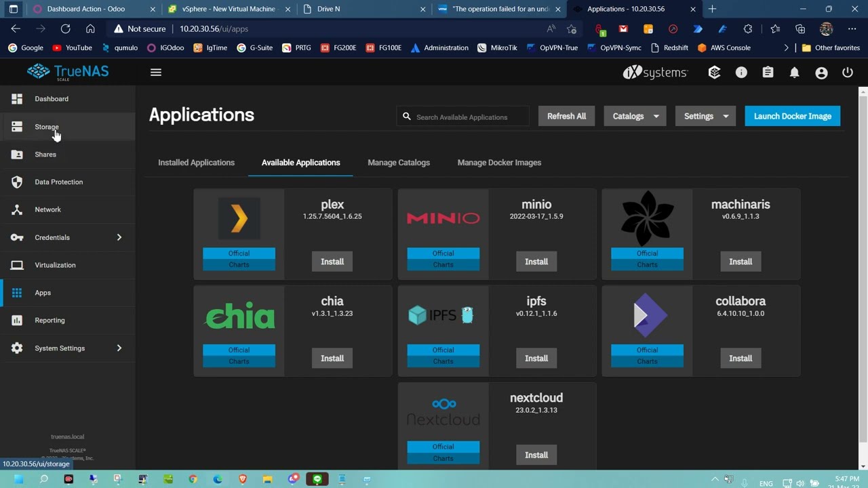Screen dimensions: 868x488
Task: Click the nextcloud app logo
Action: [x=443, y=412]
